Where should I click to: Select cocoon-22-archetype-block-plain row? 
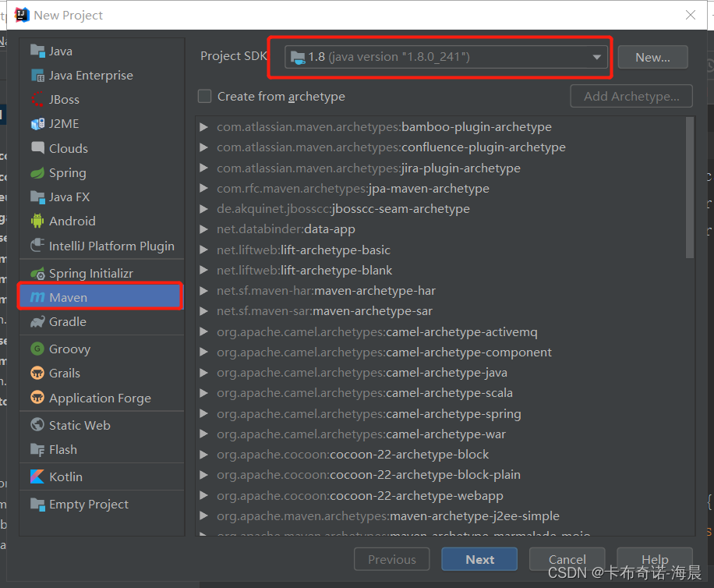click(440, 475)
